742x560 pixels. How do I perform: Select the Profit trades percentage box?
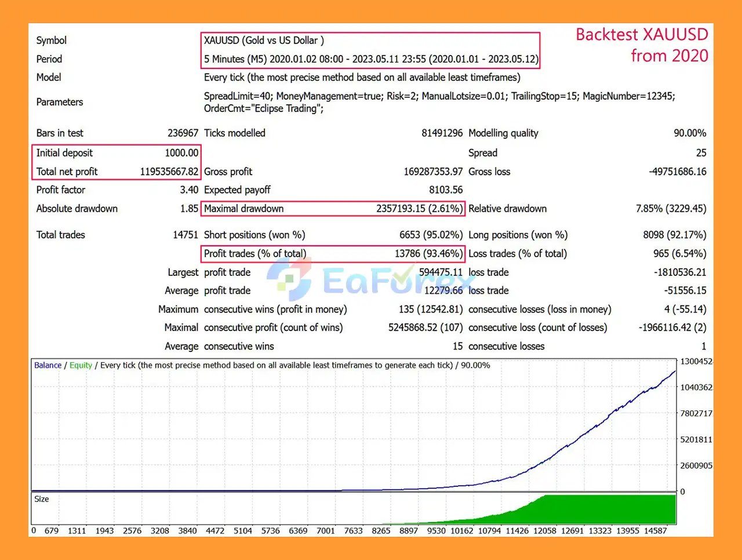tap(333, 253)
